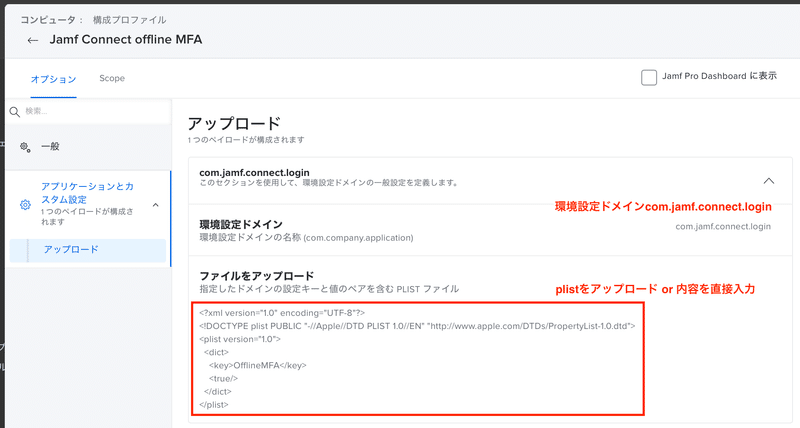Enable Jamf Pro Dashboard に表示 checkbox
This screenshot has width=800, height=428.
pyautogui.click(x=648, y=78)
